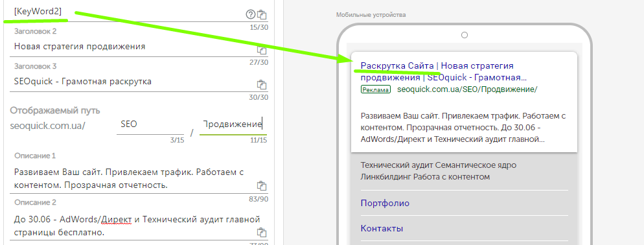The width and height of the screenshot is (644, 245).
Task: Click the 27/30 character counter
Action: pyautogui.click(x=259, y=62)
